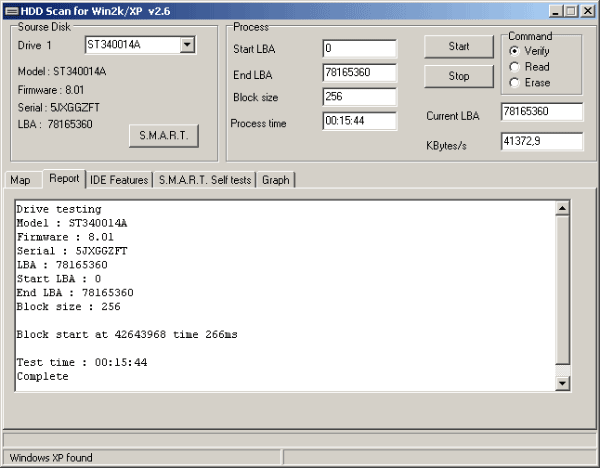The height and width of the screenshot is (468, 600).
Task: Click the 'Complete' line in the report
Action: [x=42, y=377]
